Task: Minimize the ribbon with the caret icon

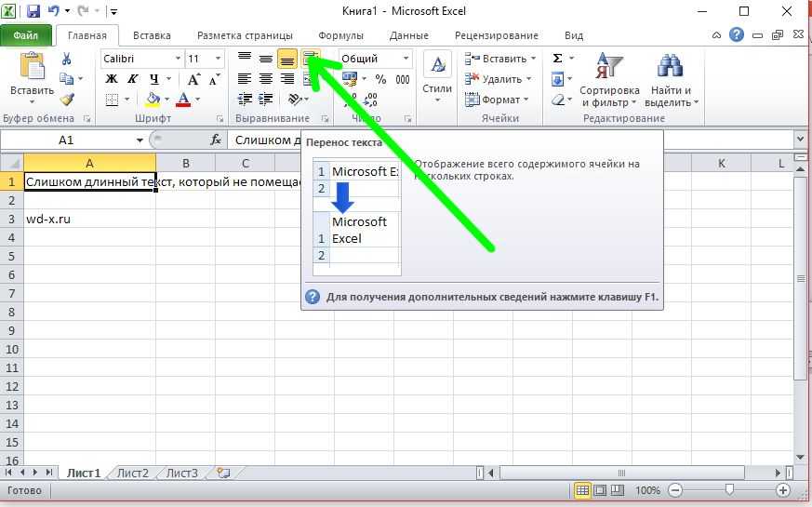Action: (x=717, y=35)
